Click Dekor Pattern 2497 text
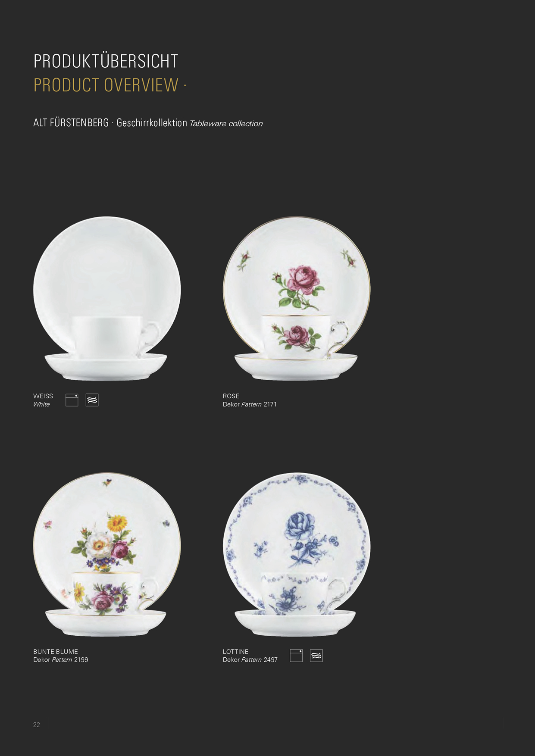This screenshot has height=756, width=535. [250, 660]
